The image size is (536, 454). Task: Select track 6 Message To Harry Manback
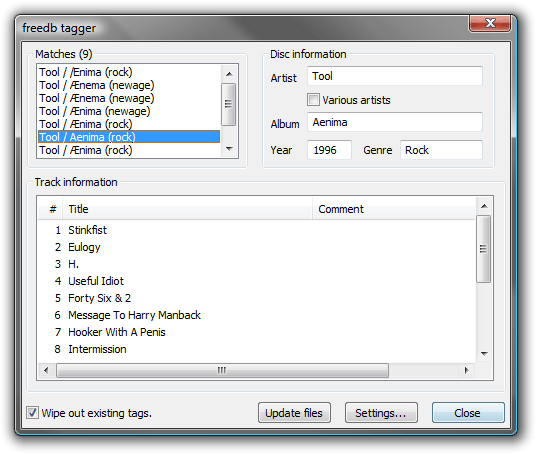point(134,315)
